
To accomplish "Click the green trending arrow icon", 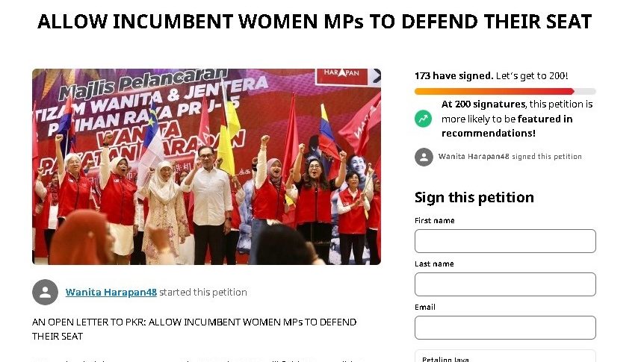I will pos(423,119).
